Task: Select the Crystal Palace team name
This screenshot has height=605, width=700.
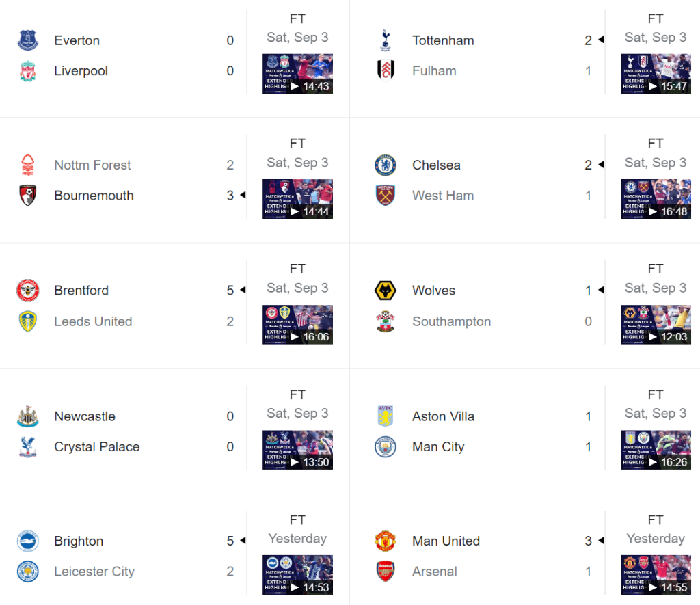Action: tap(96, 447)
